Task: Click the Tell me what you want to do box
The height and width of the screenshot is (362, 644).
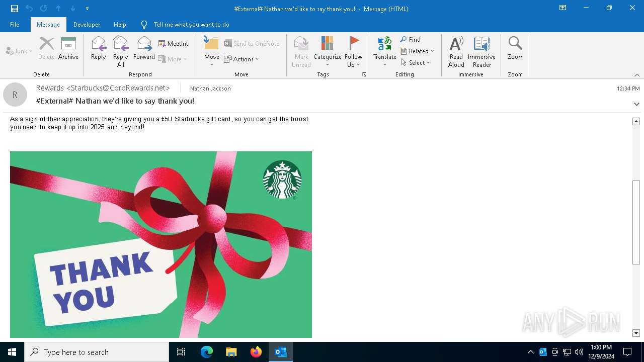Action: [191, 25]
